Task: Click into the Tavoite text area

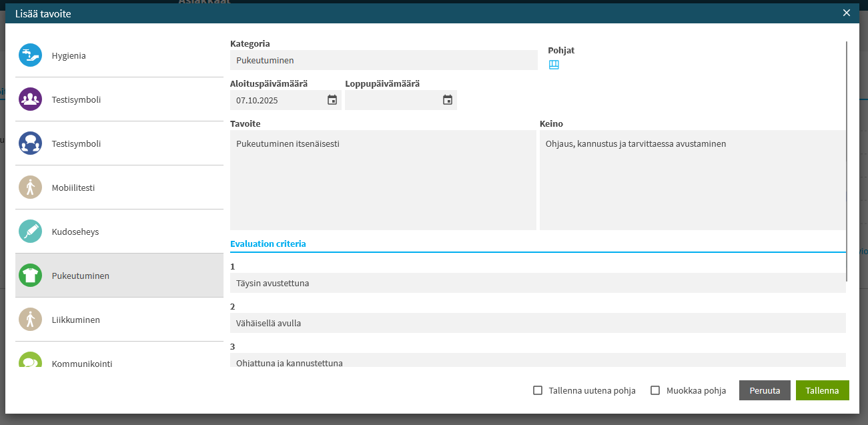Action: tap(383, 180)
